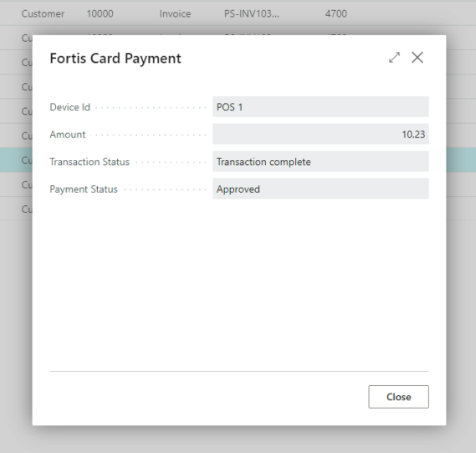Click the empty gray area below the list
The image size is (476, 453).
[x=238, y=440]
